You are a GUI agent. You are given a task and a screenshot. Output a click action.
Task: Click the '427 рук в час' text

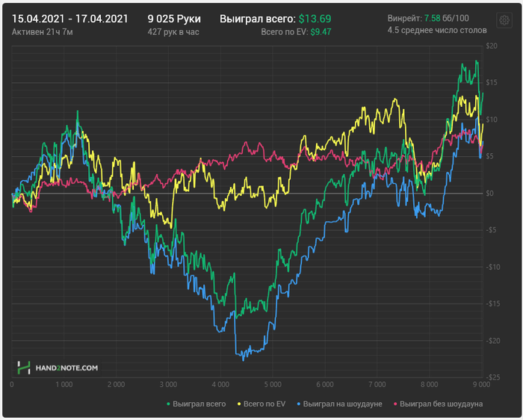(x=173, y=32)
